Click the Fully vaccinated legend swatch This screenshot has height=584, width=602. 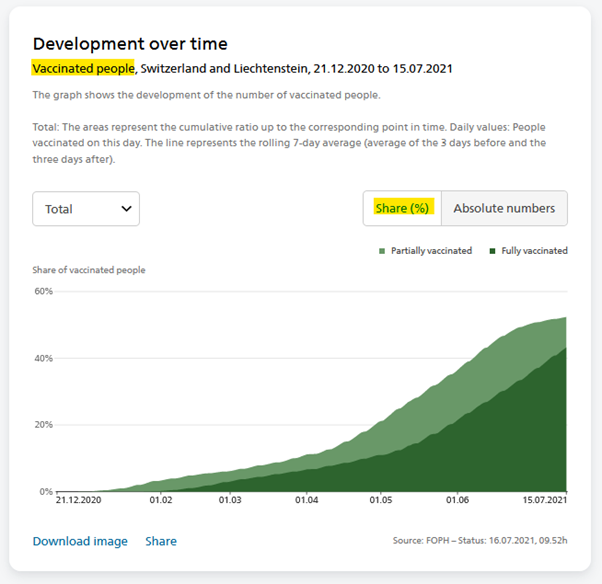click(x=492, y=251)
